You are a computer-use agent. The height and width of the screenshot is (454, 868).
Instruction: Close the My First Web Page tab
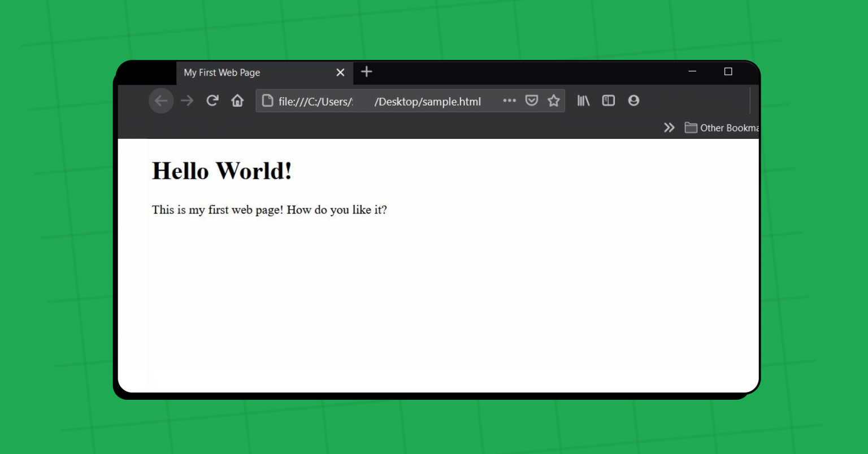coord(340,72)
